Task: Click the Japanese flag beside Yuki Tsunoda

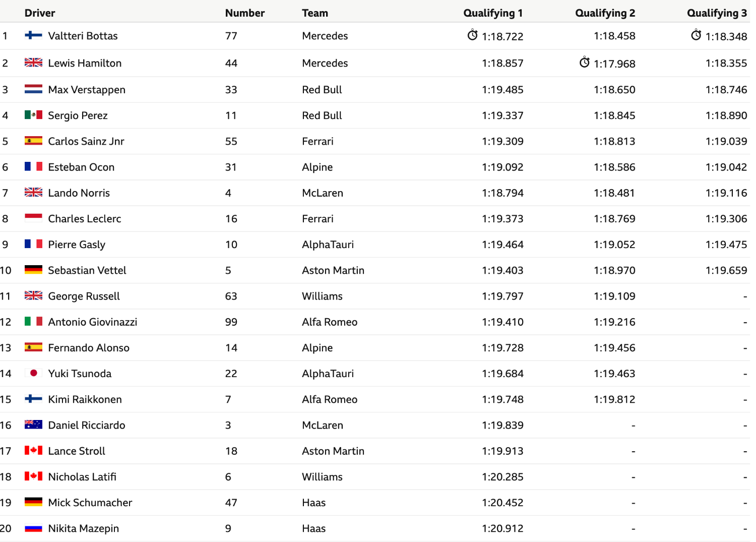Action: coord(33,373)
